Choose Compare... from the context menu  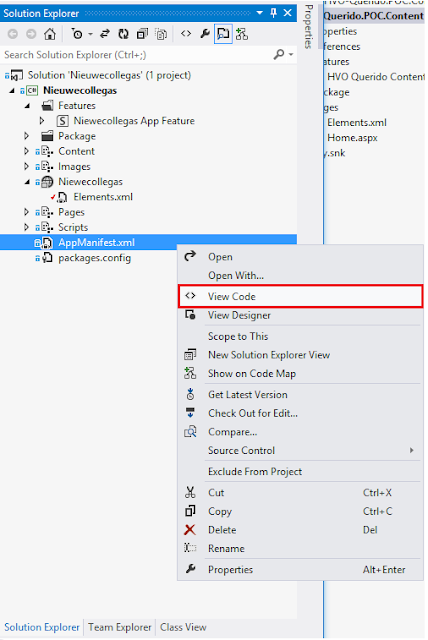(300, 432)
